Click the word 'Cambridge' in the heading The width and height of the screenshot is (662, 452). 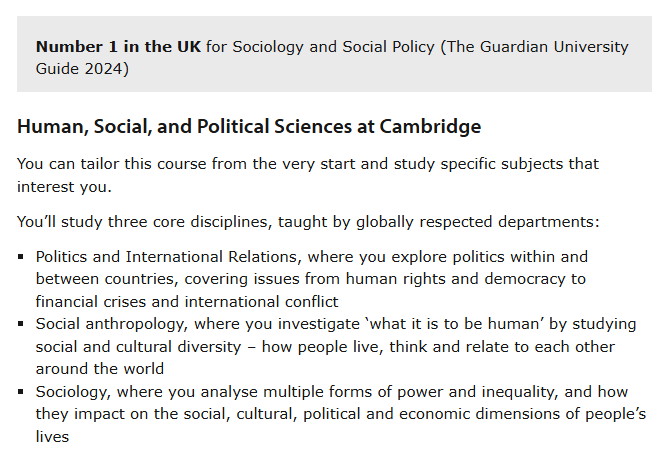pyautogui.click(x=430, y=127)
